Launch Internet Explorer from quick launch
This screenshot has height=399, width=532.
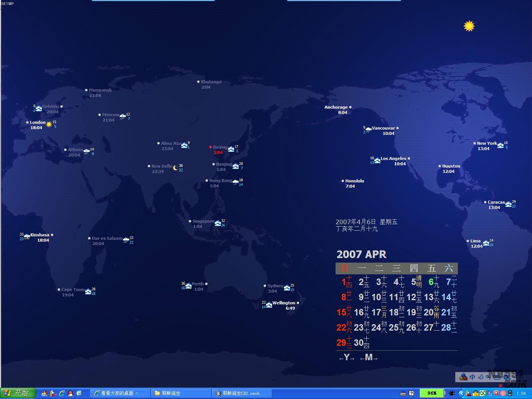click(x=62, y=393)
